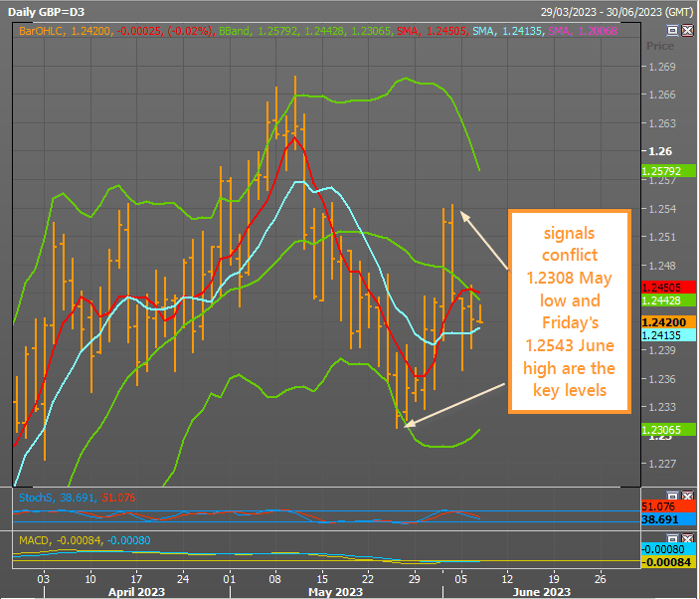Screen dimensions: 700x599
Task: Click the orange key levels annotation box
Action: click(570, 310)
